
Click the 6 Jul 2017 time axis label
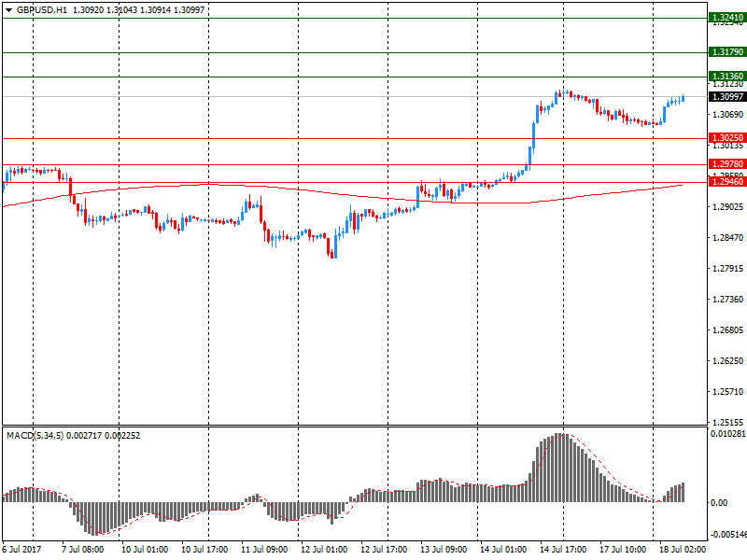21,550
